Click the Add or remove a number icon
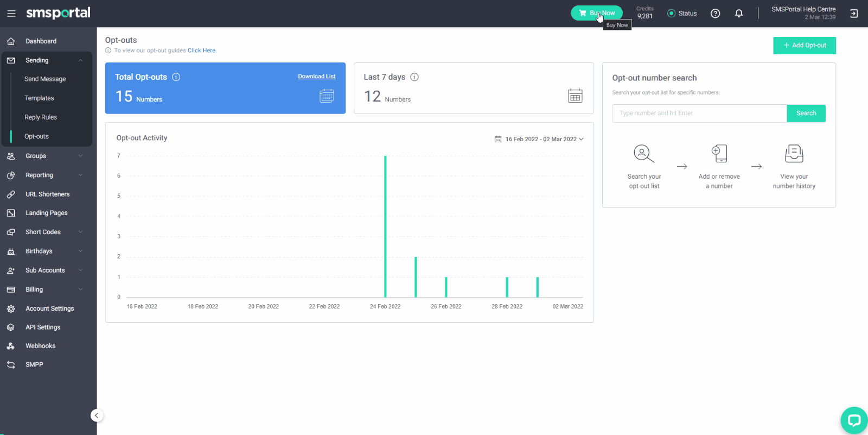Viewport: 868px width, 435px height. (x=719, y=154)
